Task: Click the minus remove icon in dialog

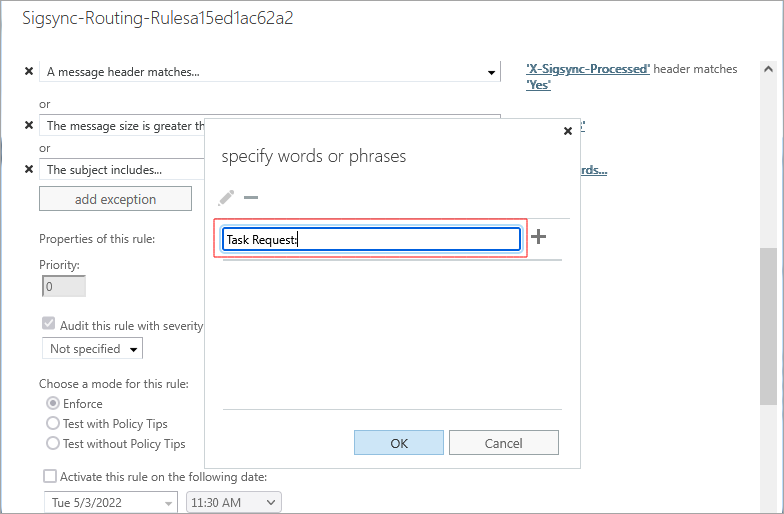Action: 251,198
